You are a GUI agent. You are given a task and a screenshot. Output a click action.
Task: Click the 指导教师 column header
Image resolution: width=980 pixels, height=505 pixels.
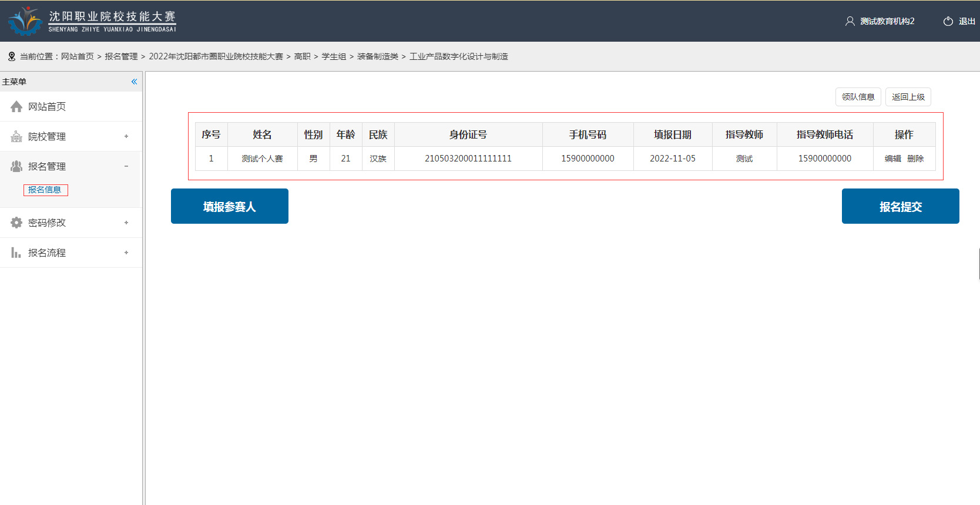coord(744,134)
